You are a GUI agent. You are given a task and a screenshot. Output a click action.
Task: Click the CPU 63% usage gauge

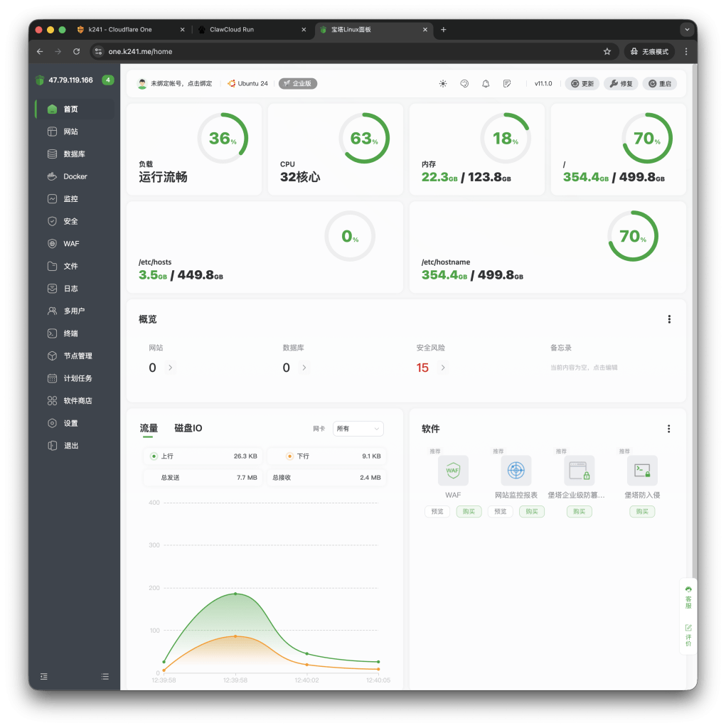point(364,139)
